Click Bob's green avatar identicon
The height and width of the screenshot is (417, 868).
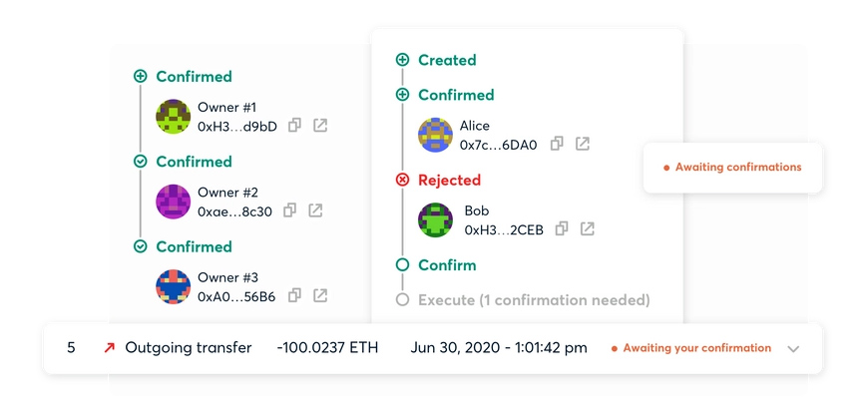tap(435, 219)
